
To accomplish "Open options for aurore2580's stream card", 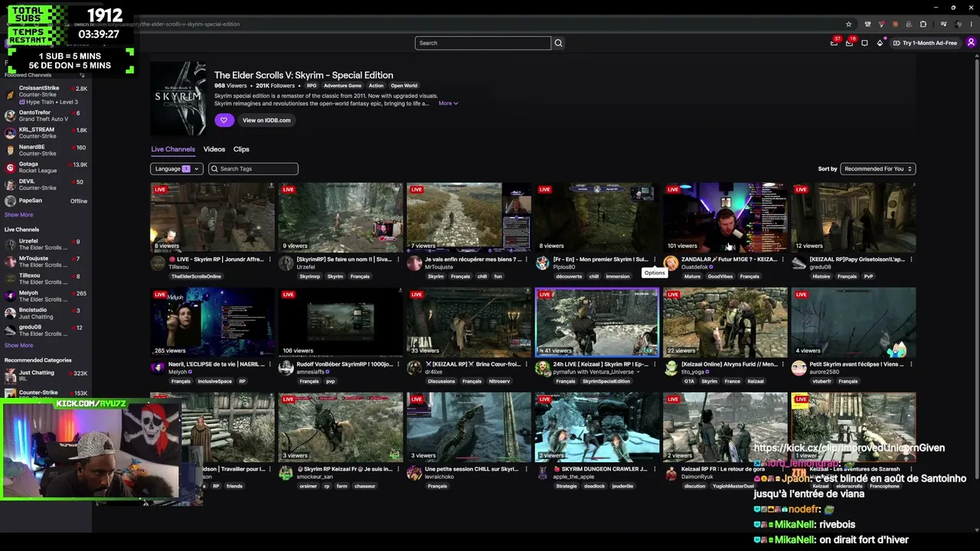I will tap(911, 364).
